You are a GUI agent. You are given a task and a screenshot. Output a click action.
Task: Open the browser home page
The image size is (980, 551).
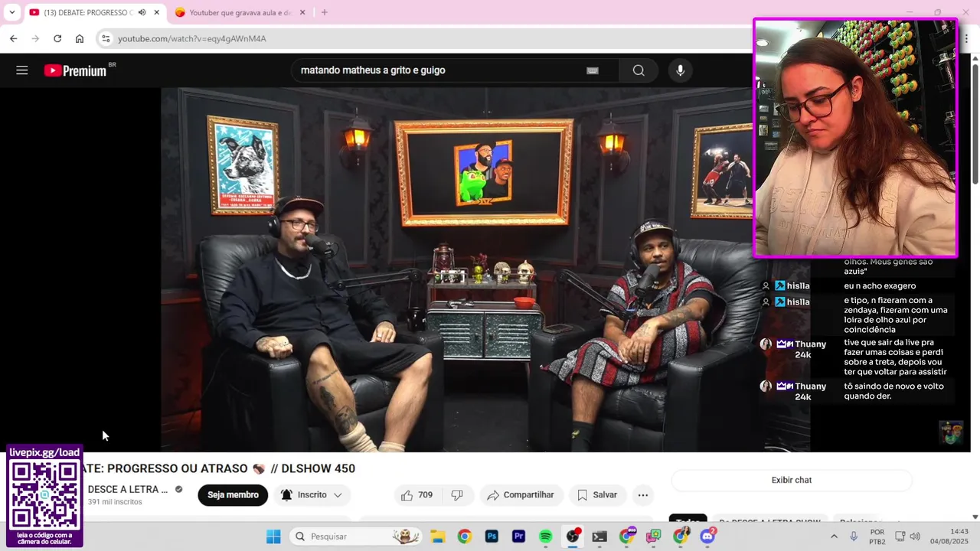click(80, 38)
